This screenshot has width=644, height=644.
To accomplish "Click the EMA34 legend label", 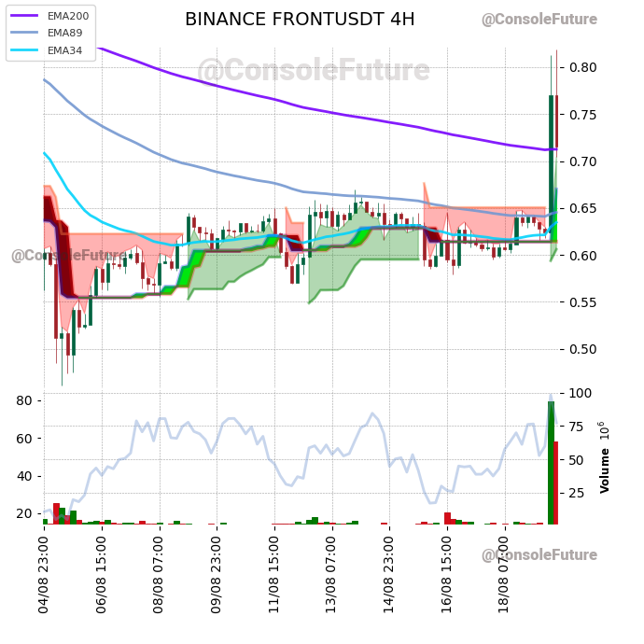I will pyautogui.click(x=64, y=50).
